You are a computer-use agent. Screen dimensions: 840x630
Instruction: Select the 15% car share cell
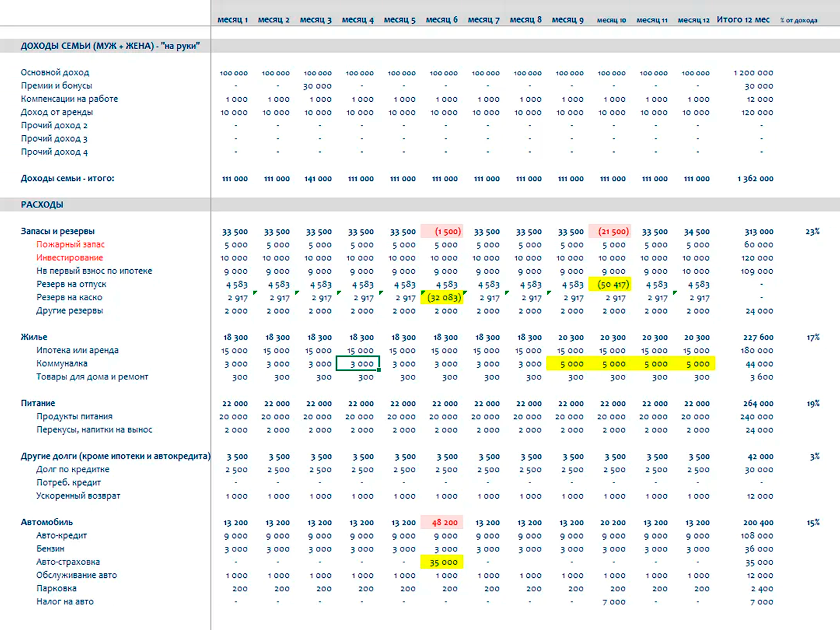[813, 523]
